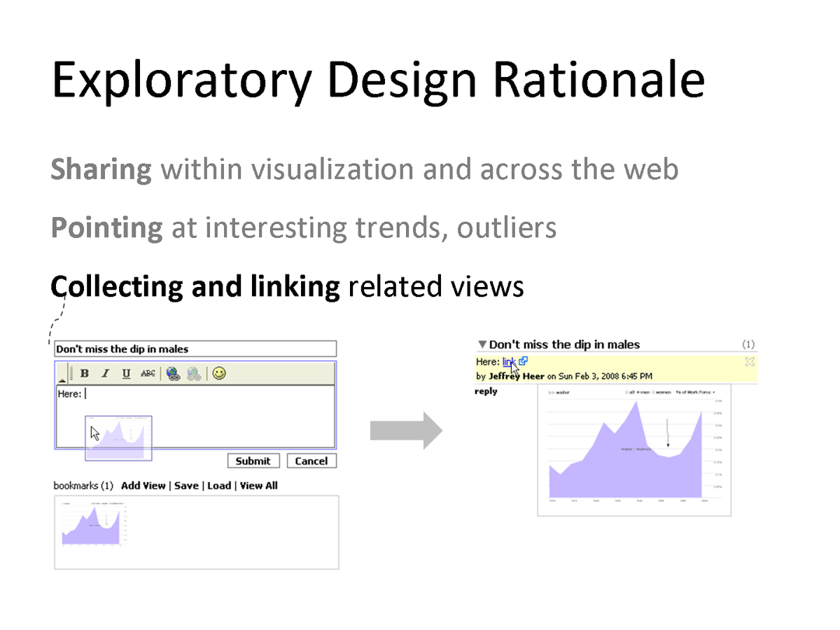Image resolution: width=840 pixels, height=630 pixels.
Task: Click 'View All' in bookmarks menu
Action: point(258,485)
